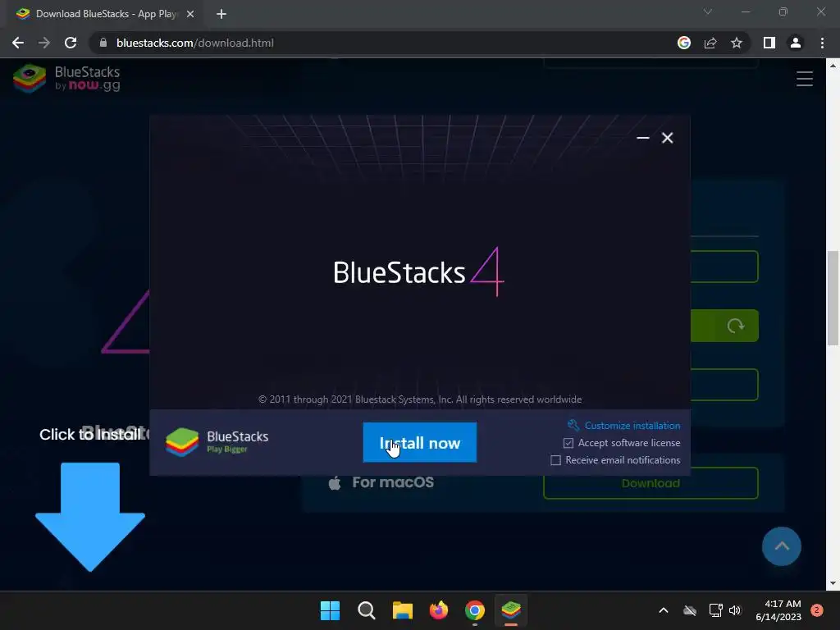Share this page via share icon
The image size is (840, 630).
click(710, 43)
